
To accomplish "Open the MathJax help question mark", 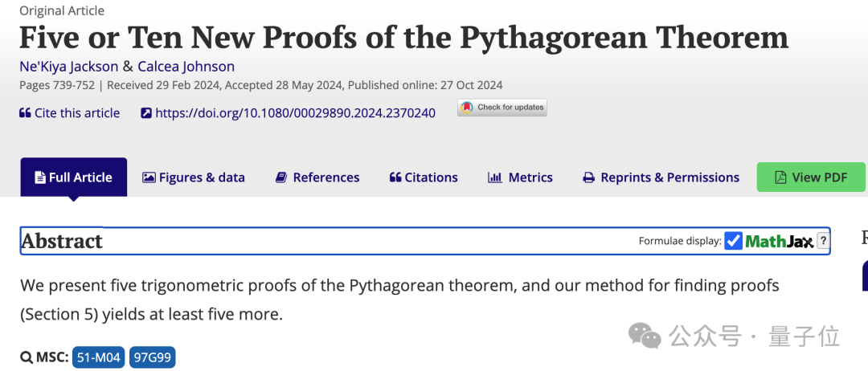I will pos(823,241).
